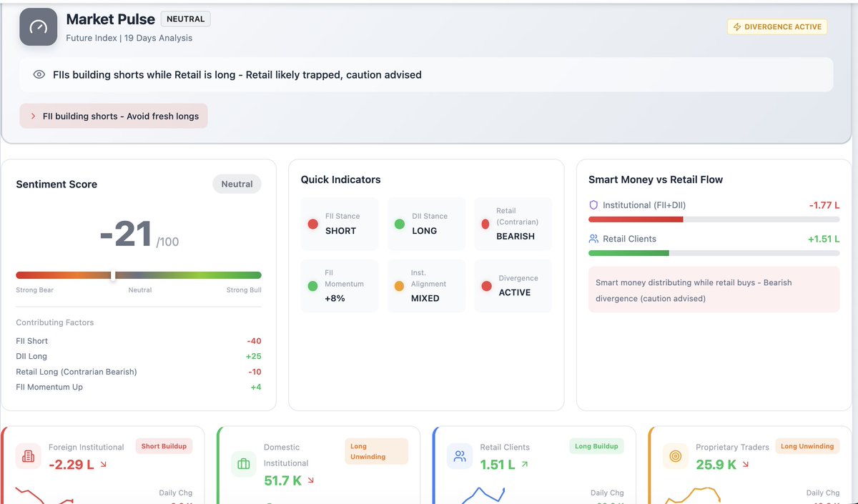This screenshot has width=858, height=504.
Task: Click the Long Unwinding badge on Proprietary Traders
Action: (807, 446)
